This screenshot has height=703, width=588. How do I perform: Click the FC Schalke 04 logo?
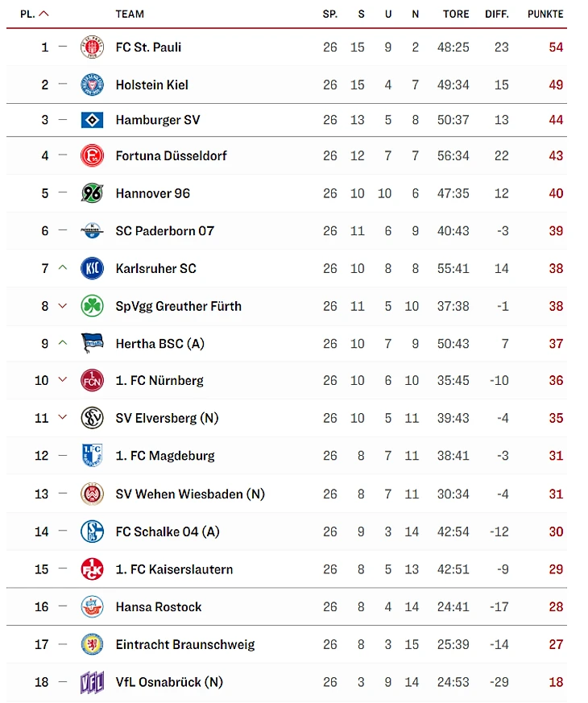click(93, 531)
